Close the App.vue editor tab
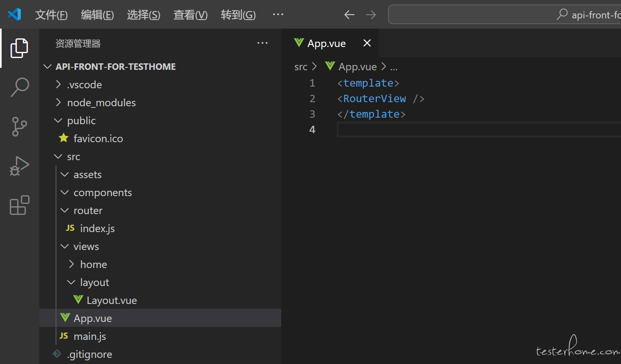Screen dimensions: 621x364 coord(367,43)
